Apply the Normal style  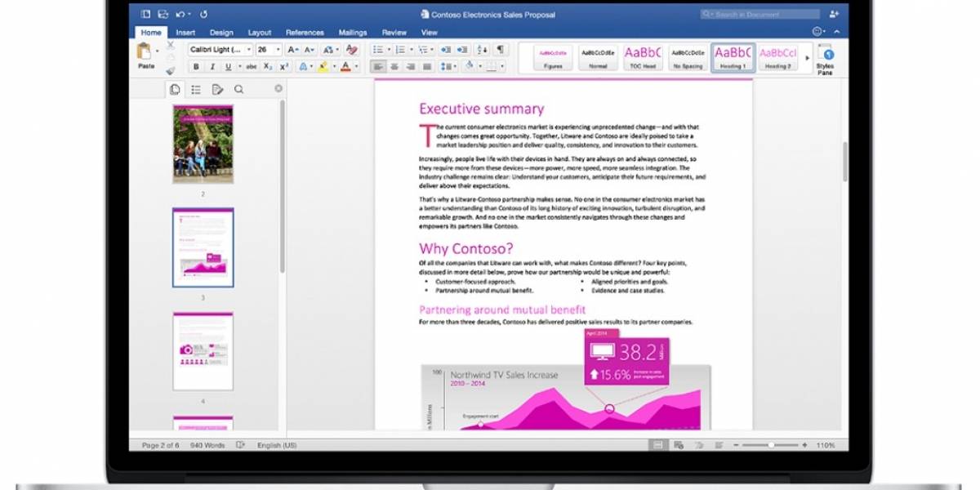598,57
